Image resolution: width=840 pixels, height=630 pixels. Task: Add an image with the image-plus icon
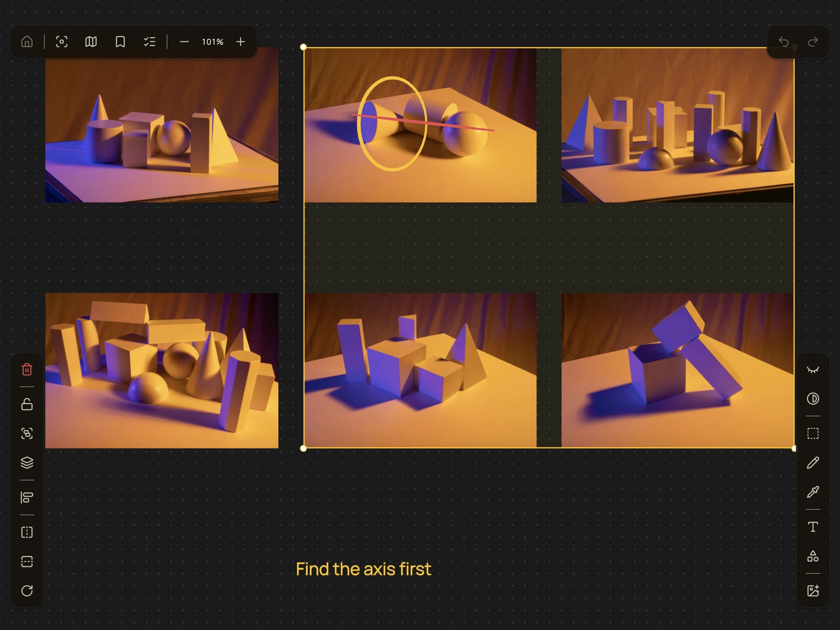point(813,591)
